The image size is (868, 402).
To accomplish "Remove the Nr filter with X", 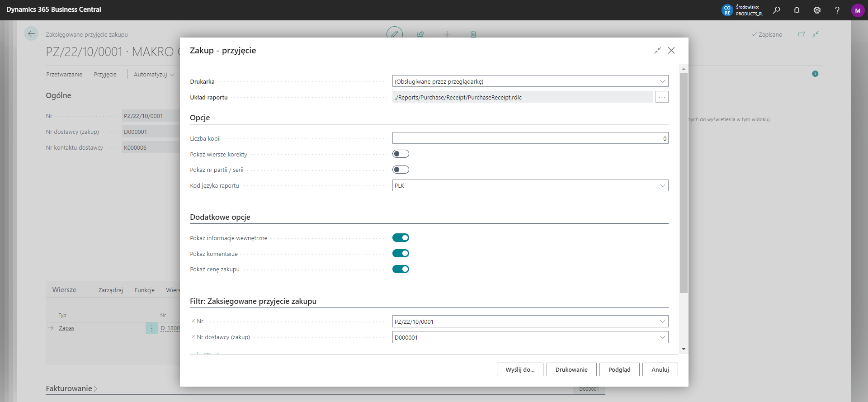I will click(193, 321).
